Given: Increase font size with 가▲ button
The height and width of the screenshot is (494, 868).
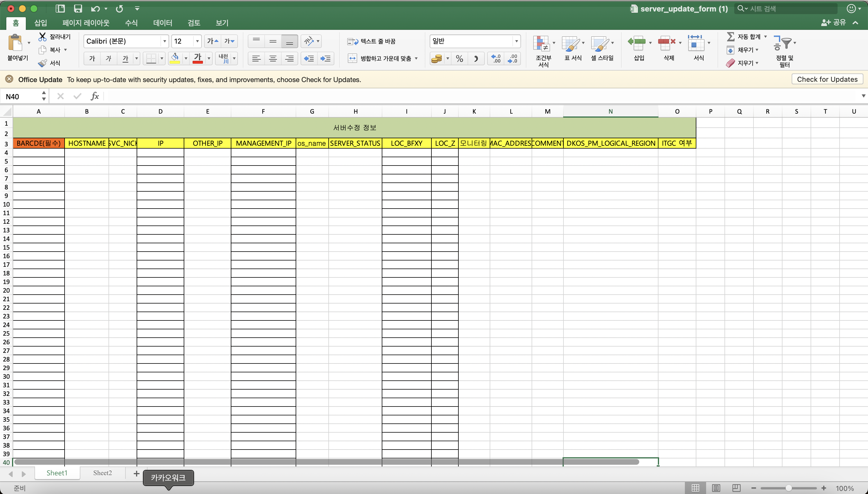Looking at the screenshot, I should tap(212, 41).
